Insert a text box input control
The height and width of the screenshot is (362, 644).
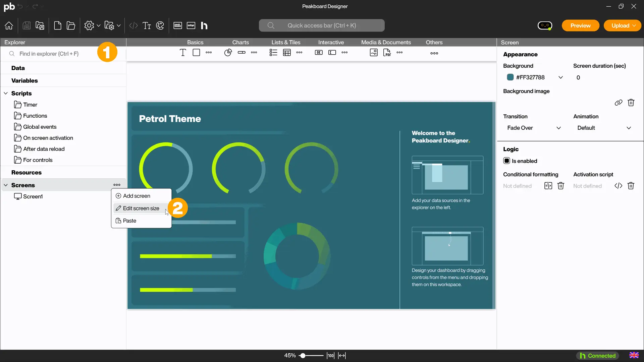(332, 53)
